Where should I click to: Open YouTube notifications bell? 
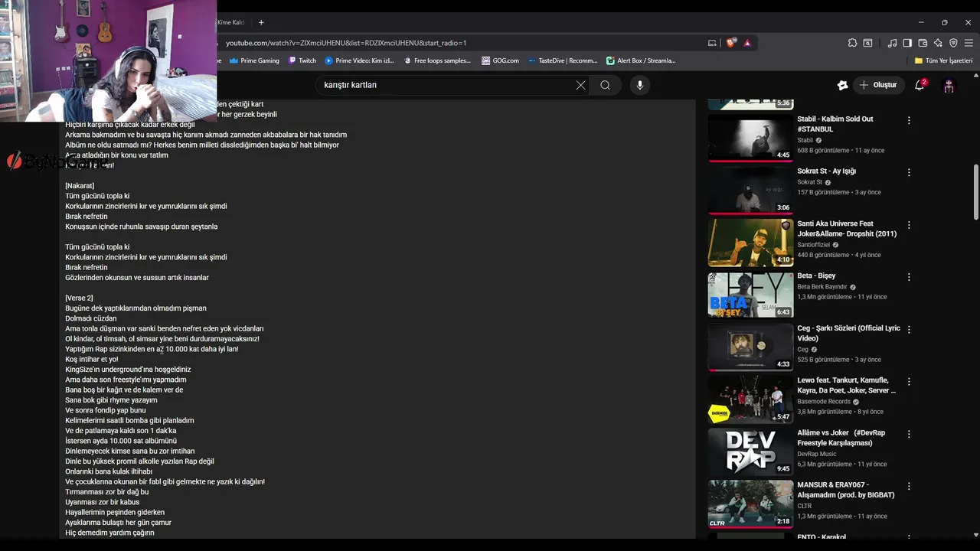click(x=920, y=85)
